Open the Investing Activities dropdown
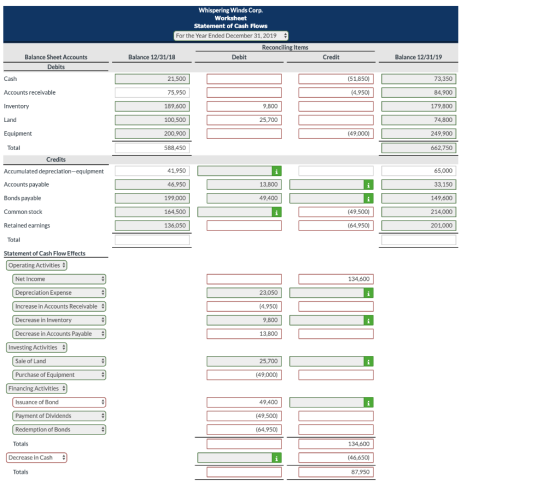560x489 pixels. pos(36,348)
